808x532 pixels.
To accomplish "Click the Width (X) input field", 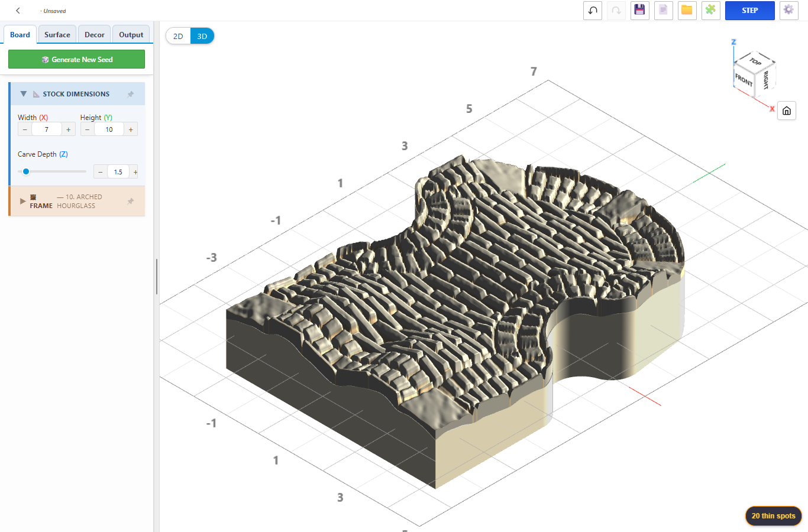I will (x=47, y=129).
